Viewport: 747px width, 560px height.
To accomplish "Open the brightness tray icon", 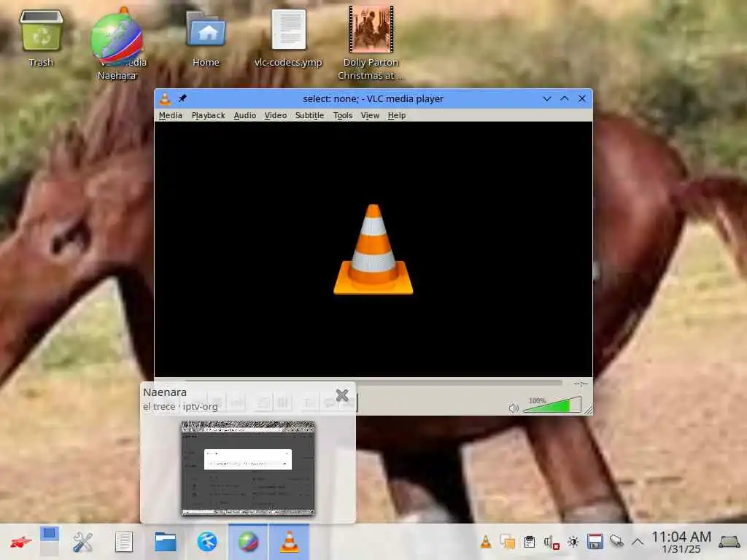I will 573,542.
